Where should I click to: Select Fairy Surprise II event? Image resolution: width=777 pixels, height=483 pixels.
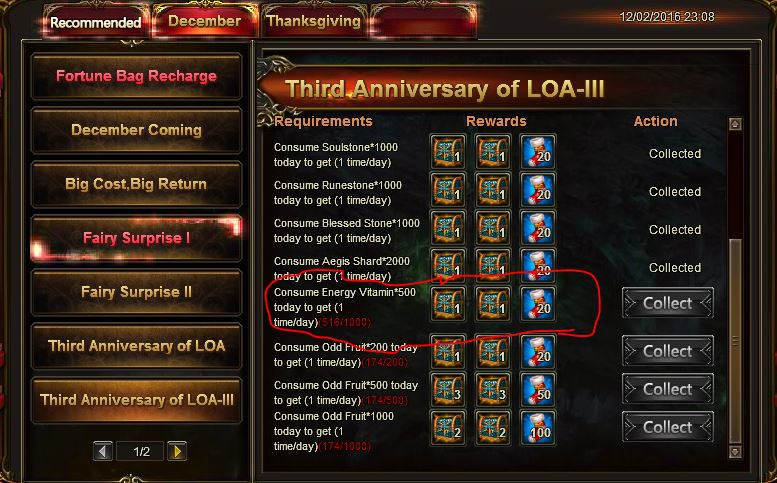click(136, 292)
